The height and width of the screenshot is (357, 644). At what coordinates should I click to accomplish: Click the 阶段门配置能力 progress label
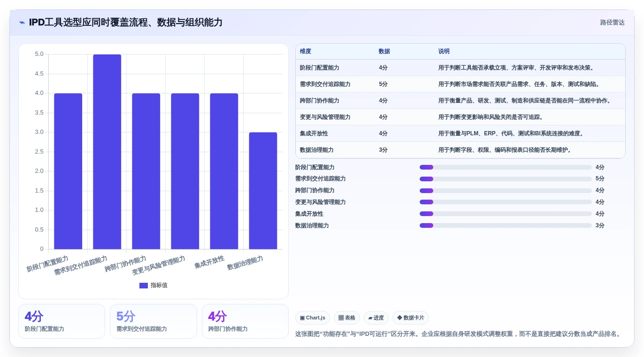pos(315,167)
